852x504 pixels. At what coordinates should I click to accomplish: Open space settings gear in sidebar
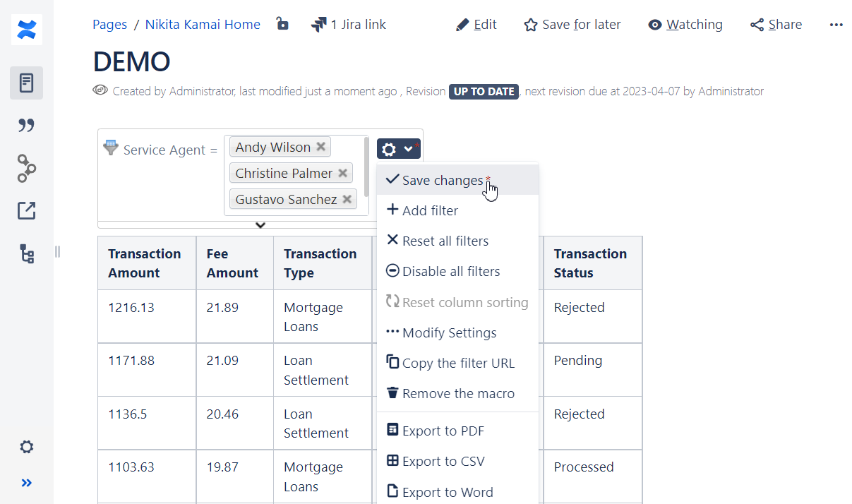27,447
